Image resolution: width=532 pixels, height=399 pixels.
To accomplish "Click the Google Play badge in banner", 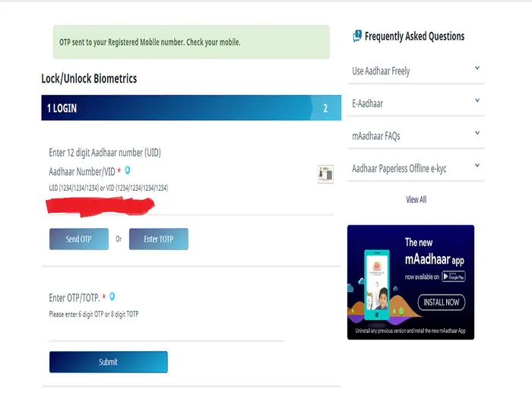I will coord(453,277).
